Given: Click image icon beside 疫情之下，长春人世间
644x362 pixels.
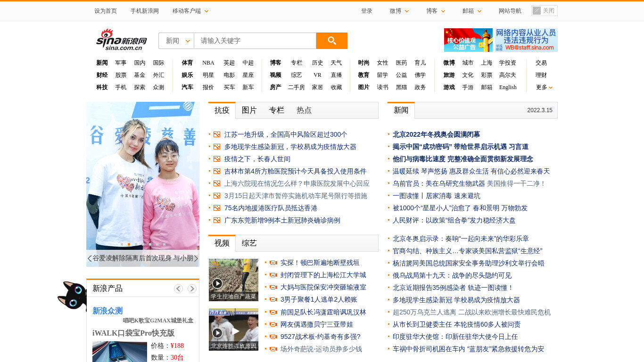Looking at the screenshot, I should 217,159.
